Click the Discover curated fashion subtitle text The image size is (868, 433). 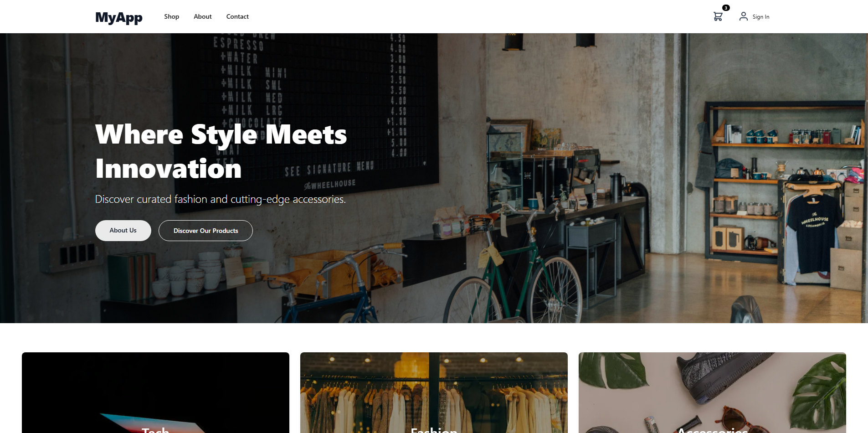coord(221,199)
